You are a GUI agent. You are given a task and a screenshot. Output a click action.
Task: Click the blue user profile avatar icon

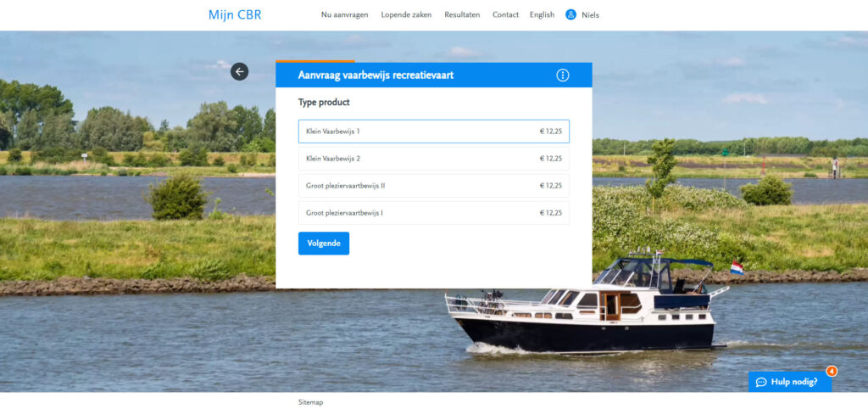click(x=570, y=14)
